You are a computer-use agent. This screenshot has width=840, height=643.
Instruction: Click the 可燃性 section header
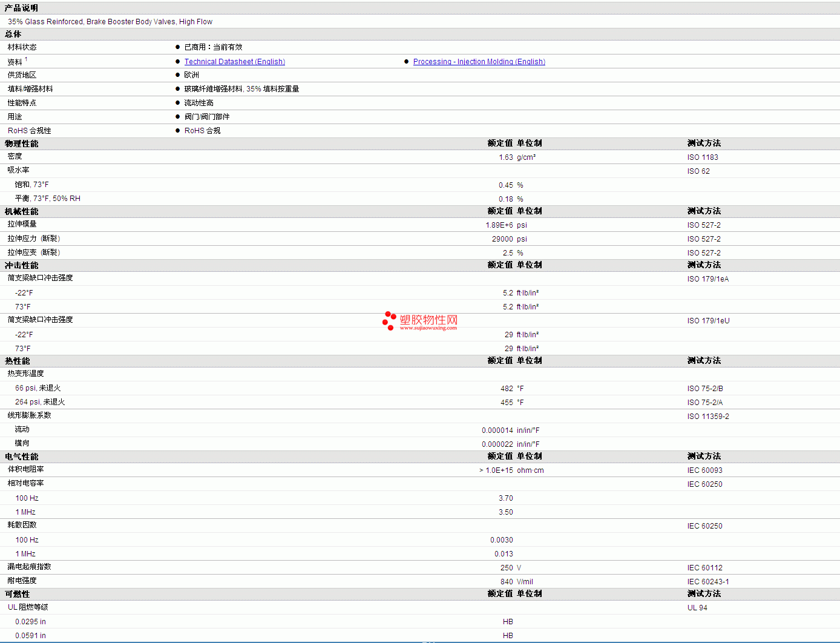pyautogui.click(x=17, y=594)
